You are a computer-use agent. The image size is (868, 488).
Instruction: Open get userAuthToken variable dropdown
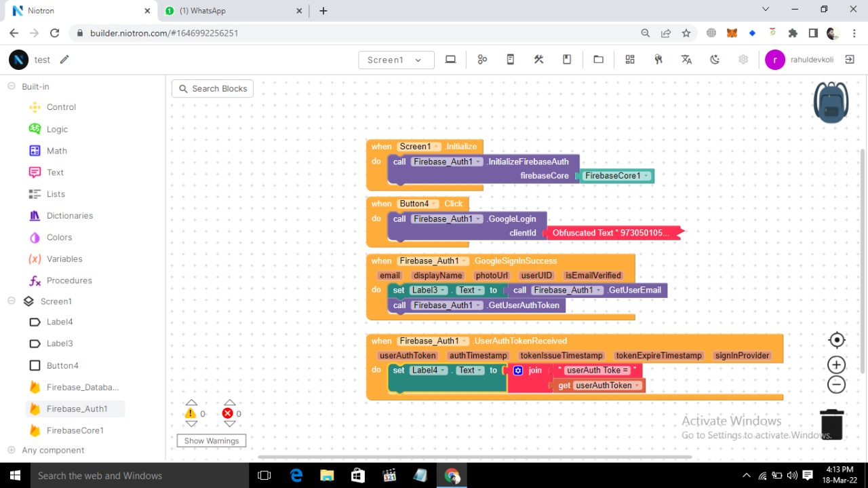[x=607, y=386]
